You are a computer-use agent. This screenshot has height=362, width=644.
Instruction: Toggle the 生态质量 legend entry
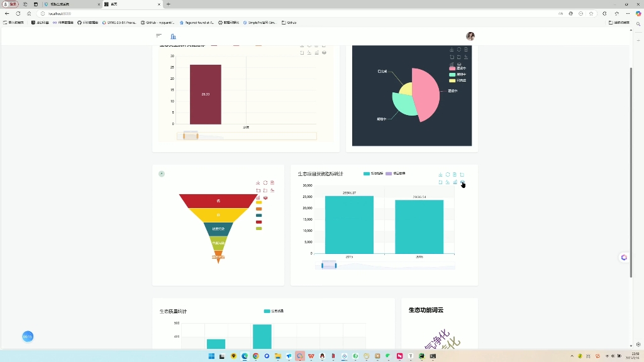pos(274,311)
